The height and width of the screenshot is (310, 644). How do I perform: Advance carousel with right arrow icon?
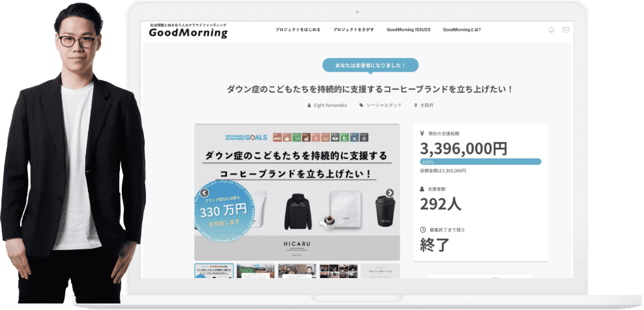coord(390,193)
